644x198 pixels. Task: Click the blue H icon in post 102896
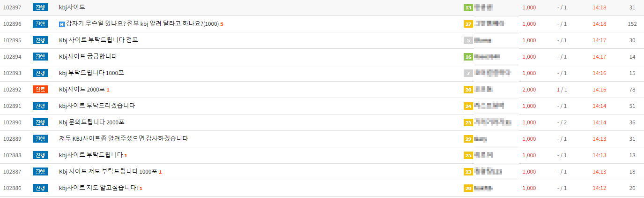62,24
